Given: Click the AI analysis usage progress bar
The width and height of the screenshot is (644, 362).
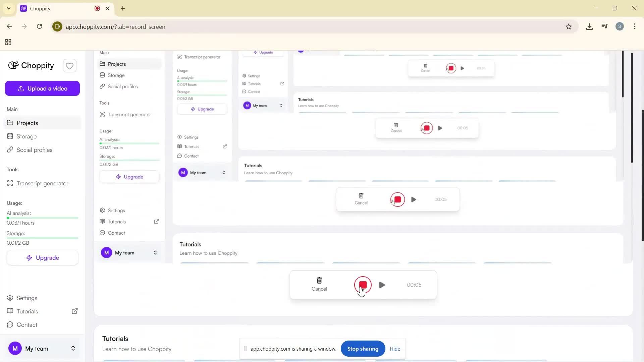Looking at the screenshot, I should pos(42,218).
